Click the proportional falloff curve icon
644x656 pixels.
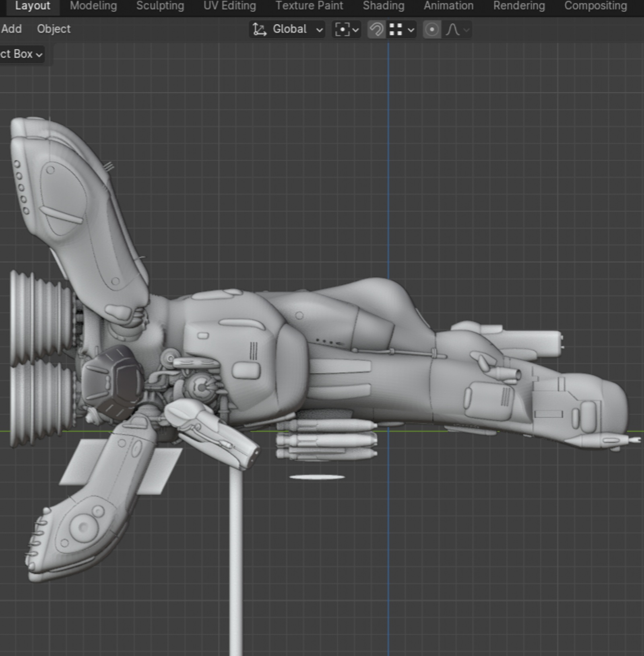point(453,29)
